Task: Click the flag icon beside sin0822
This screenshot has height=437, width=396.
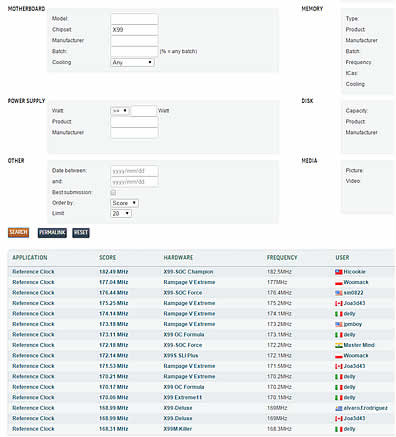Action: click(339, 293)
